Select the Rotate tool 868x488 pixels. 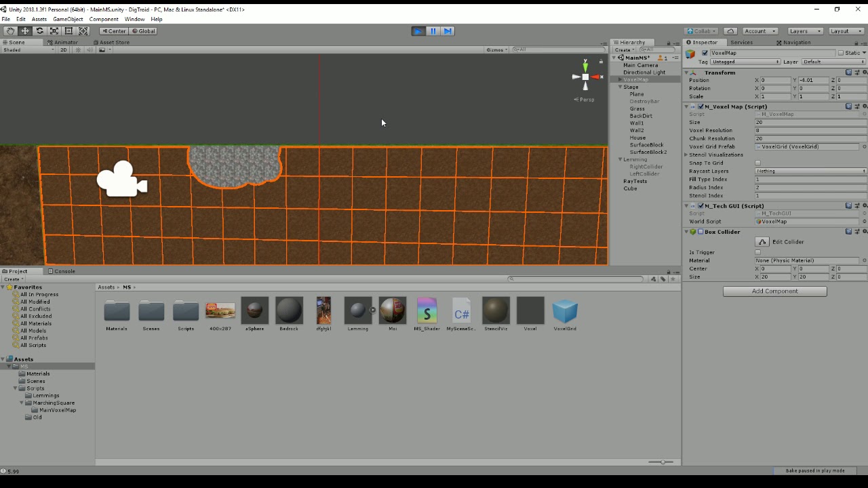(x=40, y=31)
